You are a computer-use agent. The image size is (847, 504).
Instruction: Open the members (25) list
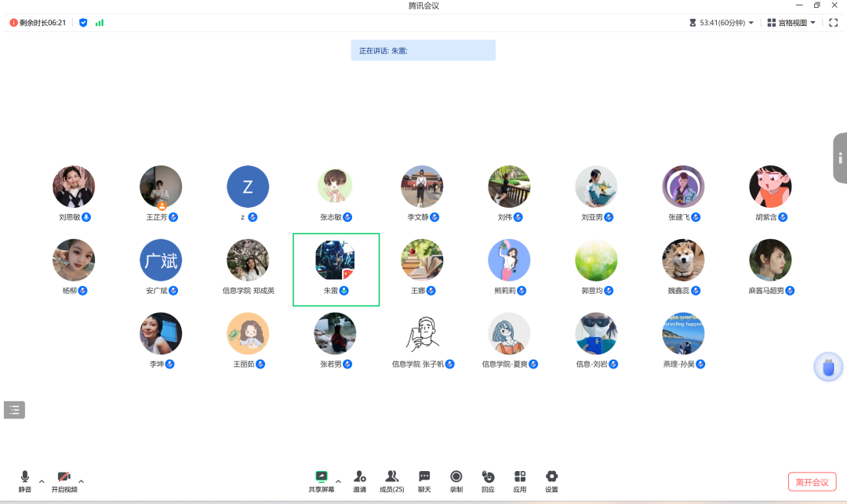391,477
